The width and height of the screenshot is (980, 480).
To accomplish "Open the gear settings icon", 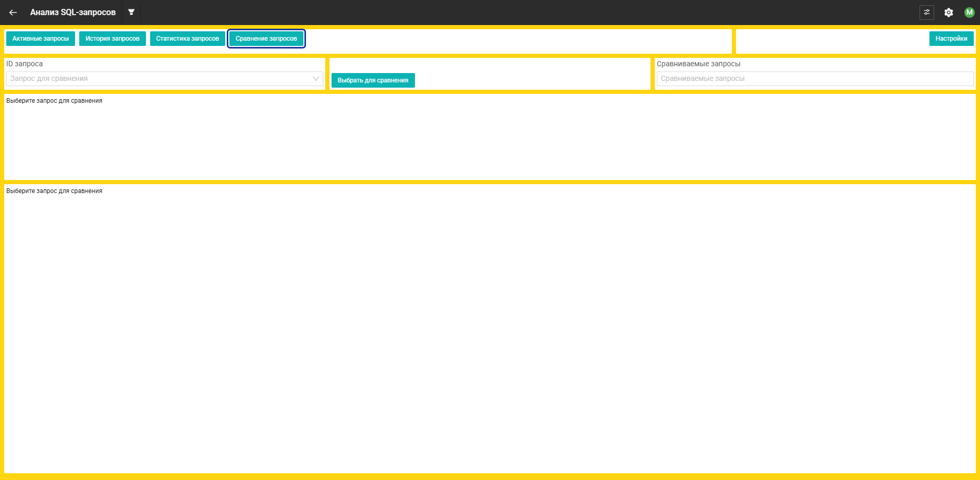I will click(x=948, y=13).
